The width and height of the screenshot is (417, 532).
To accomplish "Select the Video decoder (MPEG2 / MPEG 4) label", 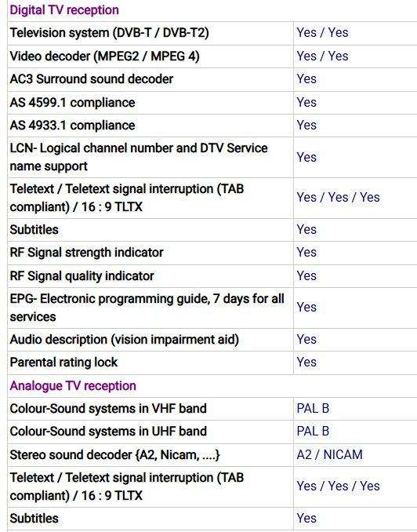I will point(104,56).
